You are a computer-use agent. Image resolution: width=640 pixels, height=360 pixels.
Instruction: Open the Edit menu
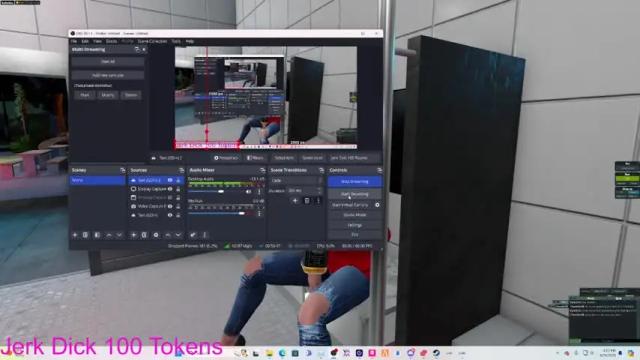(85, 41)
